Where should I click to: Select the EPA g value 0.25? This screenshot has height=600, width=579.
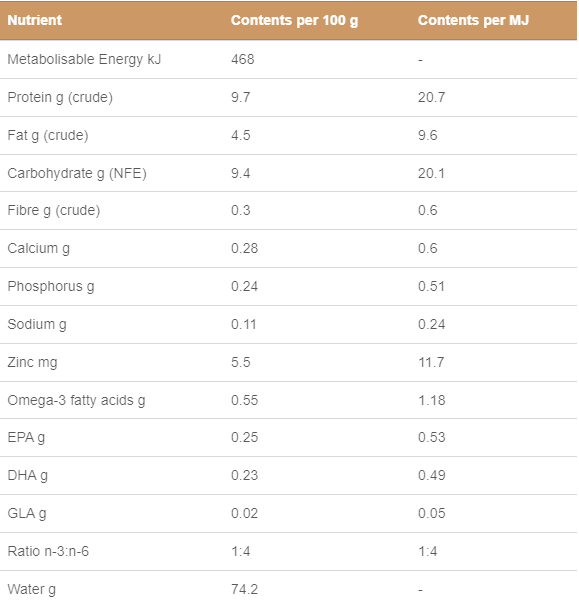tap(245, 437)
